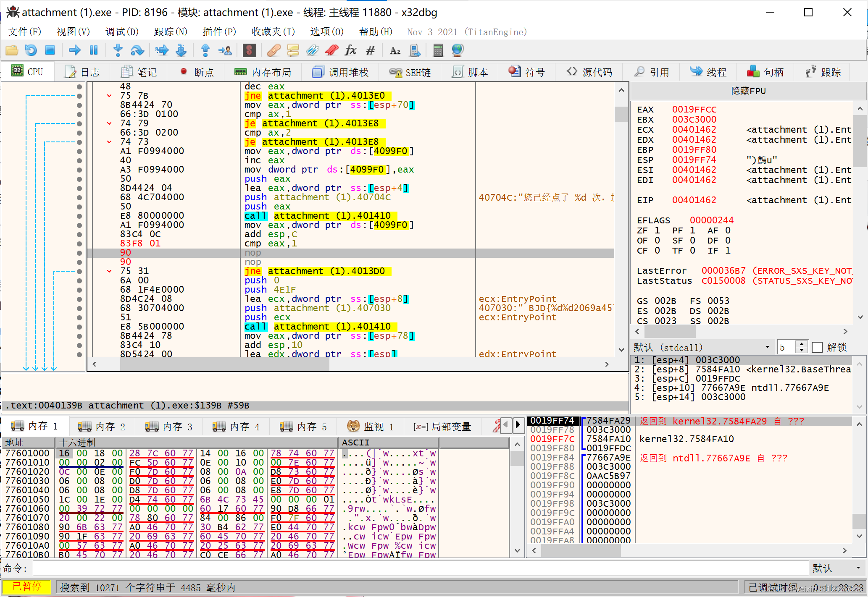Open the calculator toolbar icon
868x597 pixels.
pyautogui.click(x=438, y=50)
